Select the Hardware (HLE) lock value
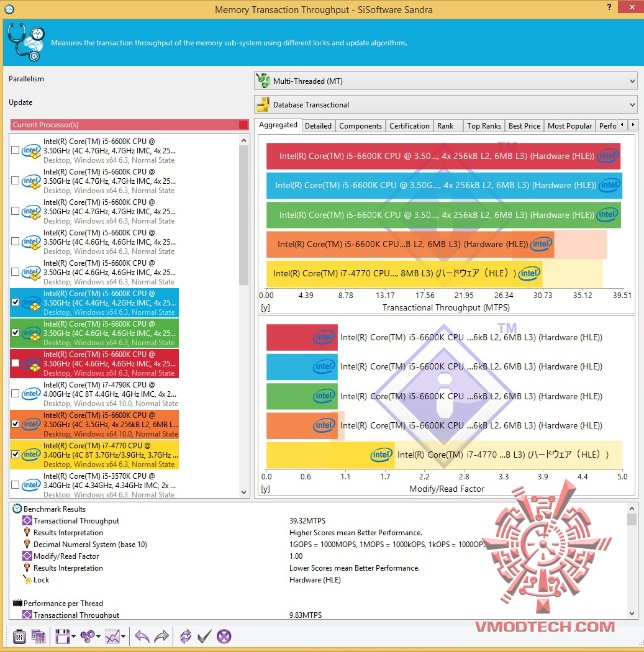 [x=315, y=579]
